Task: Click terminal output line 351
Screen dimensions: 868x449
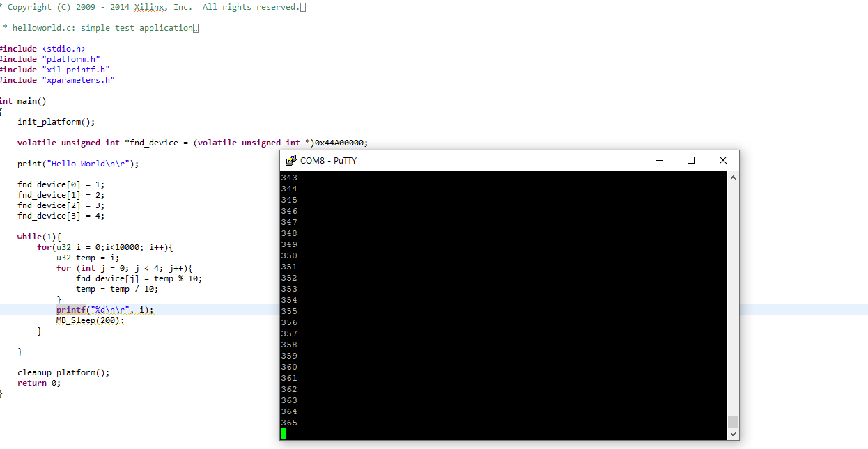Action: pyautogui.click(x=289, y=267)
